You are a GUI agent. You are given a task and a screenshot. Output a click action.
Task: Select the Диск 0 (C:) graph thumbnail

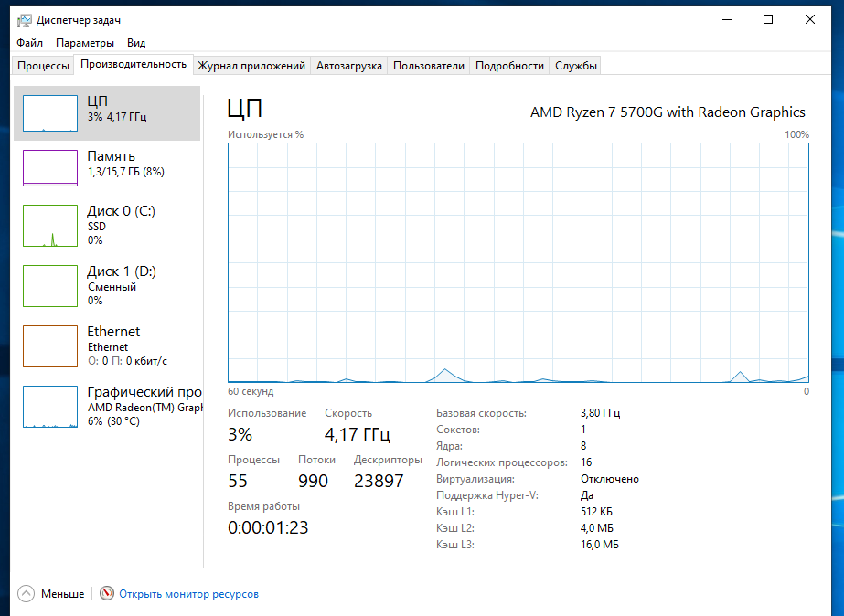50,226
